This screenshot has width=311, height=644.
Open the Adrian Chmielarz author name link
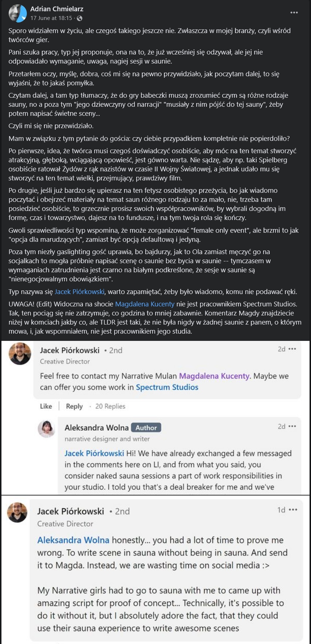point(57,9)
